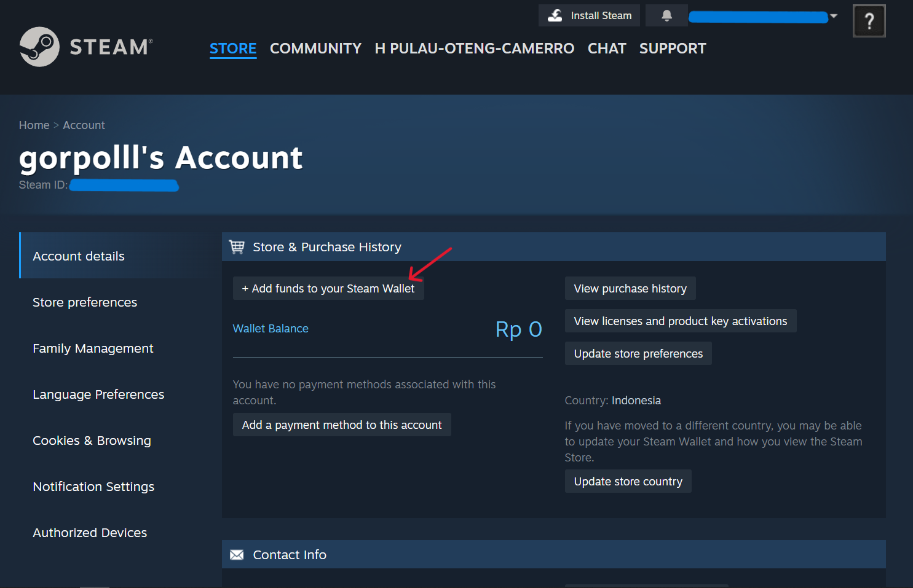Go to the CHAT menu item

tap(607, 49)
